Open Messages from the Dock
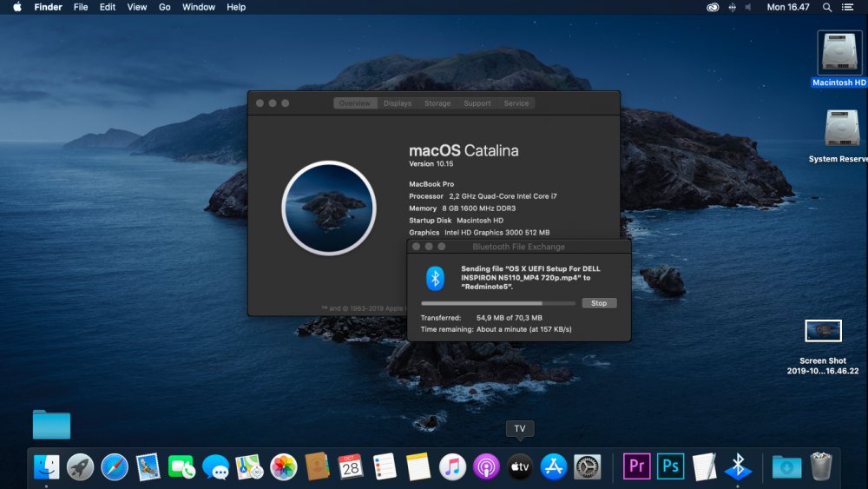The image size is (868, 489). click(x=216, y=466)
